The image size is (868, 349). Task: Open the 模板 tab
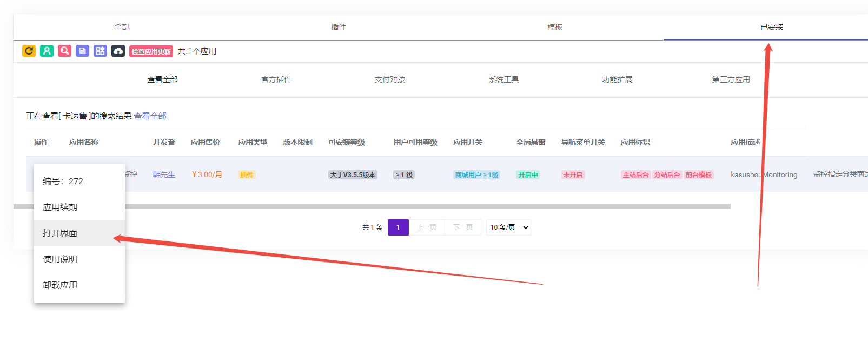click(x=554, y=27)
